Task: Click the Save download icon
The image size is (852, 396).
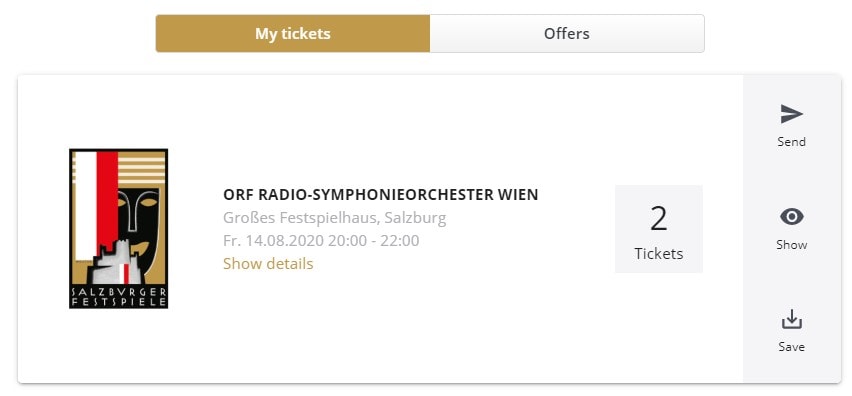Action: point(791,319)
